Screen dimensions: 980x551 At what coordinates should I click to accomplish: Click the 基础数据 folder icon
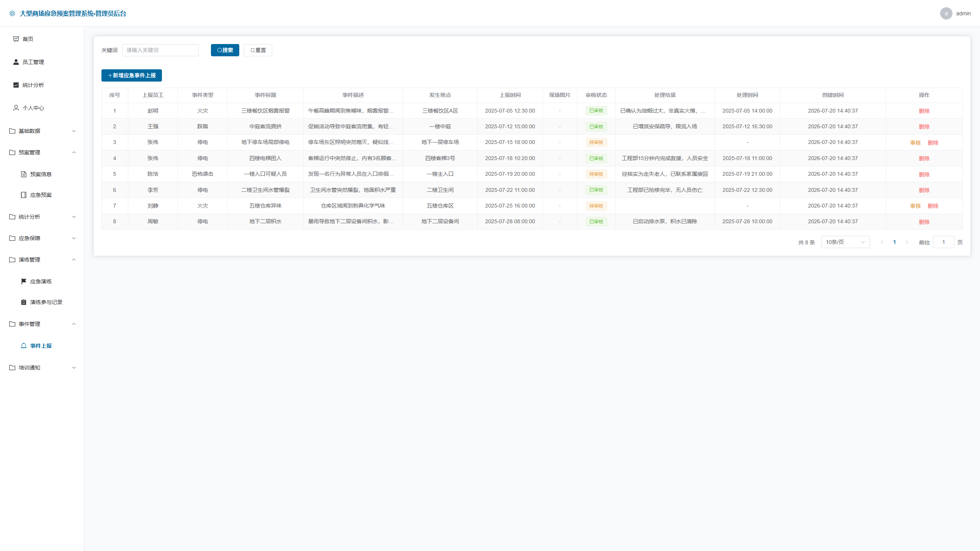[x=12, y=131]
